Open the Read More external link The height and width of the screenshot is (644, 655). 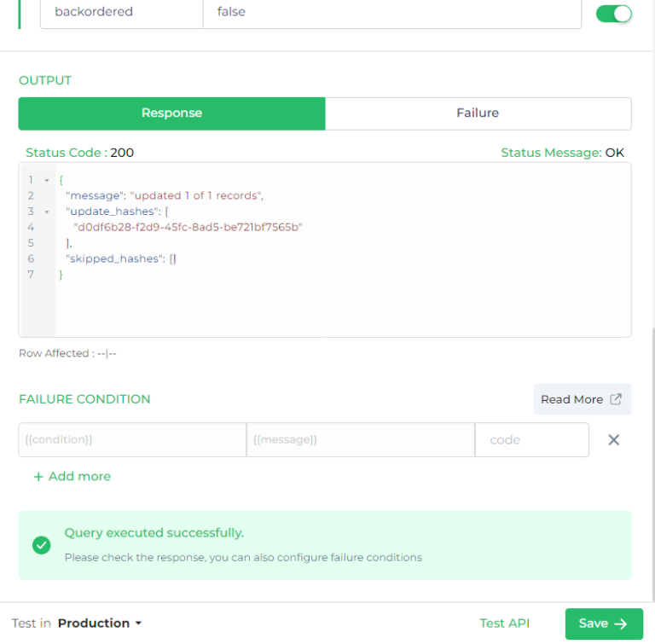583,399
